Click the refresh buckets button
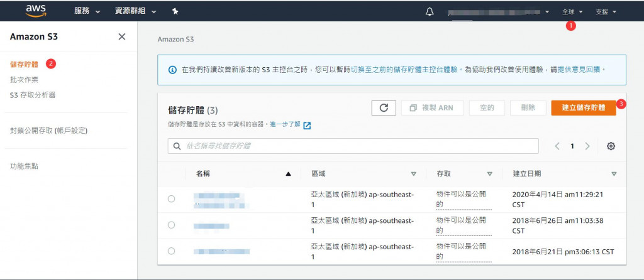This screenshot has height=280, width=644. coord(384,108)
